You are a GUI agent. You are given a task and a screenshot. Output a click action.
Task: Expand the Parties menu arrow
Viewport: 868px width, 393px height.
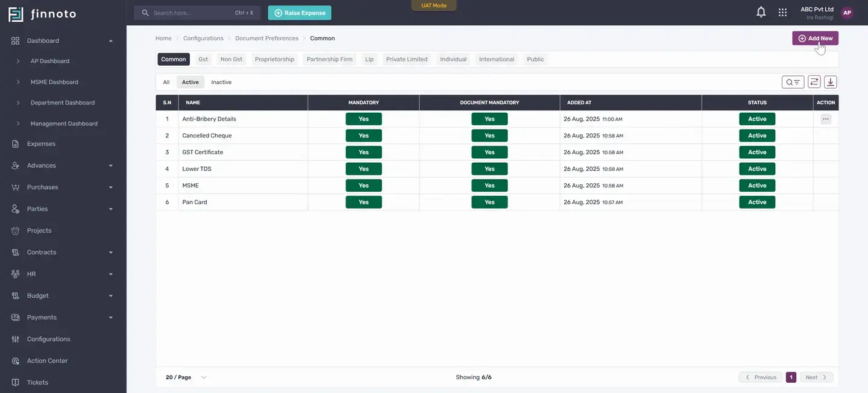111,209
